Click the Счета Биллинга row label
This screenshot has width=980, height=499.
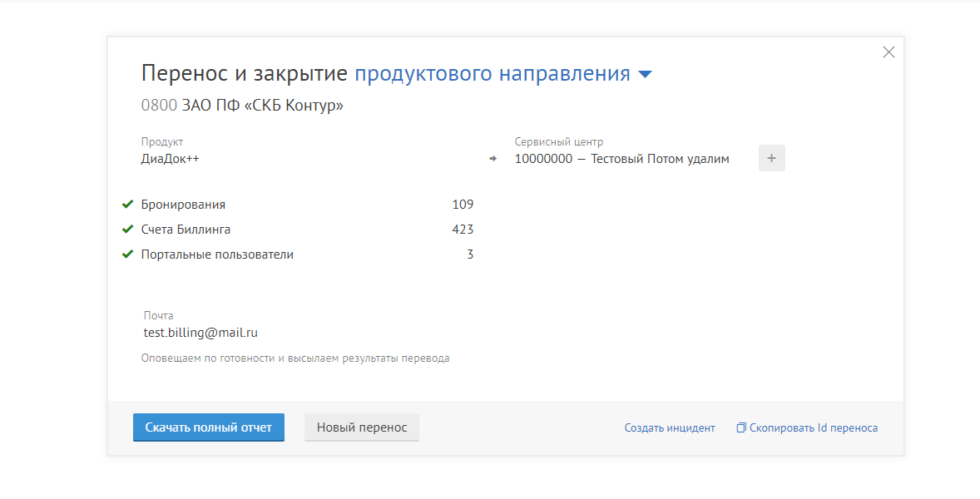tap(186, 230)
